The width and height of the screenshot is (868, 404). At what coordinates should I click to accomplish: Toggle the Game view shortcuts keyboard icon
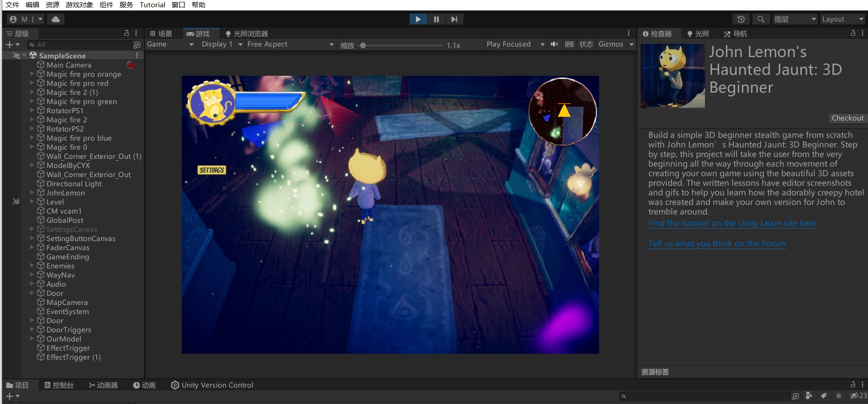(x=569, y=44)
